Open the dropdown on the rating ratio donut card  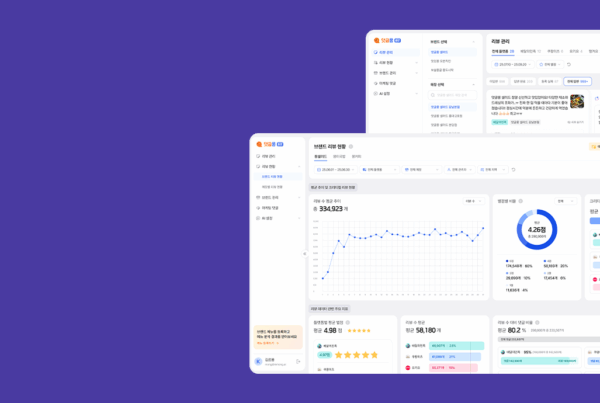(565, 201)
